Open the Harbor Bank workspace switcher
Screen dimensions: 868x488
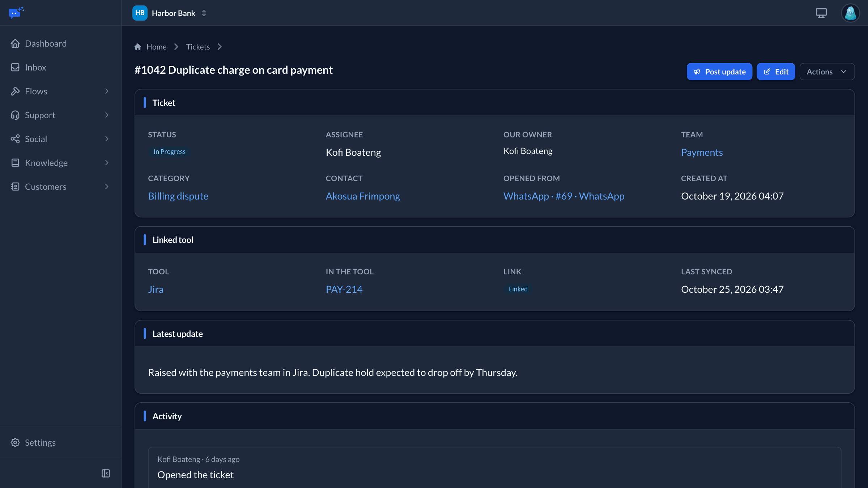[170, 13]
